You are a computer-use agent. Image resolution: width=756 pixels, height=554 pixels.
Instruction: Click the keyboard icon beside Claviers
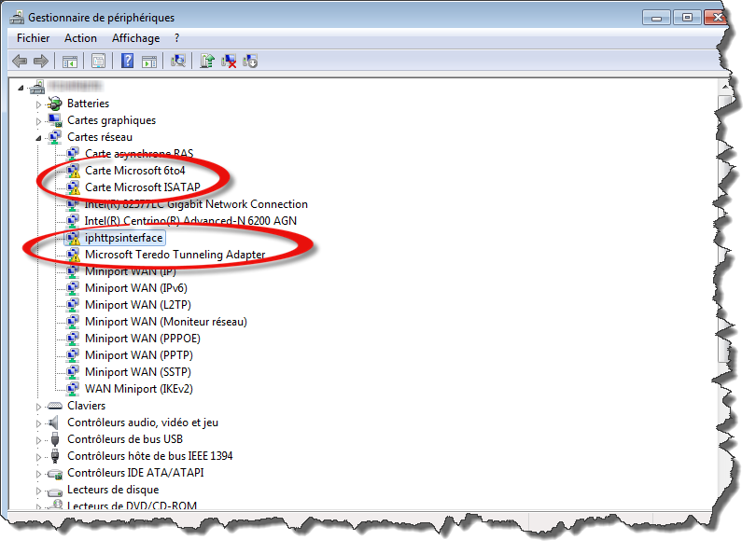click(x=55, y=406)
